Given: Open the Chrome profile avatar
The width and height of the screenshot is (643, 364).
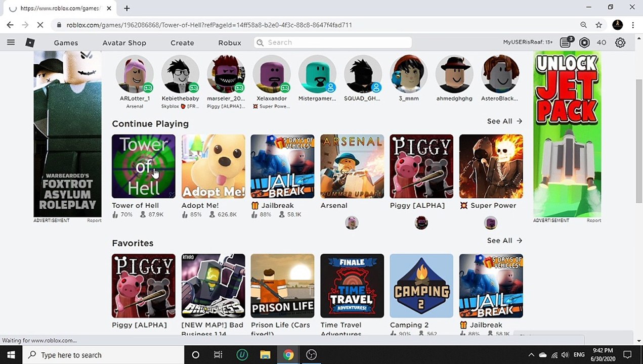Looking at the screenshot, I should click(618, 25).
